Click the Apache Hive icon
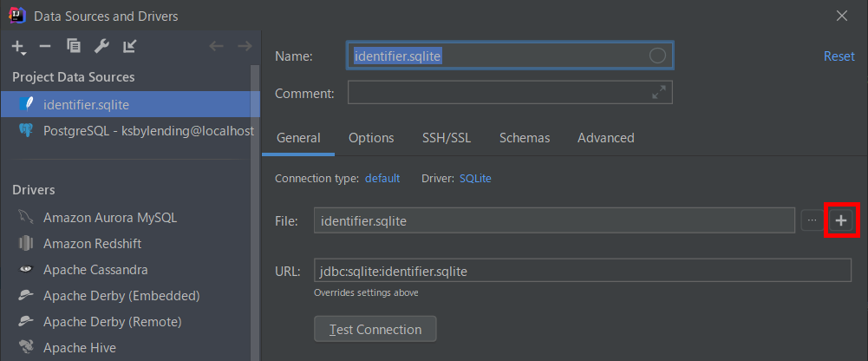Image resolution: width=868 pixels, height=361 pixels. [x=25, y=348]
